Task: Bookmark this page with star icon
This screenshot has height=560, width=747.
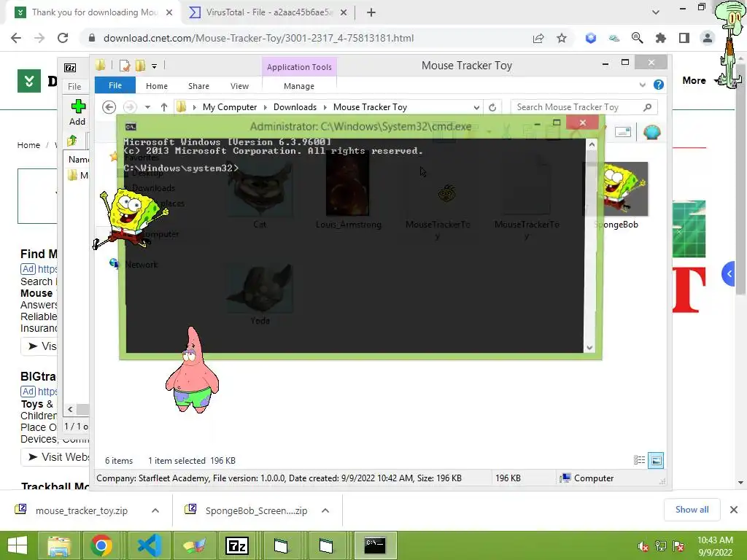Action: point(562,38)
